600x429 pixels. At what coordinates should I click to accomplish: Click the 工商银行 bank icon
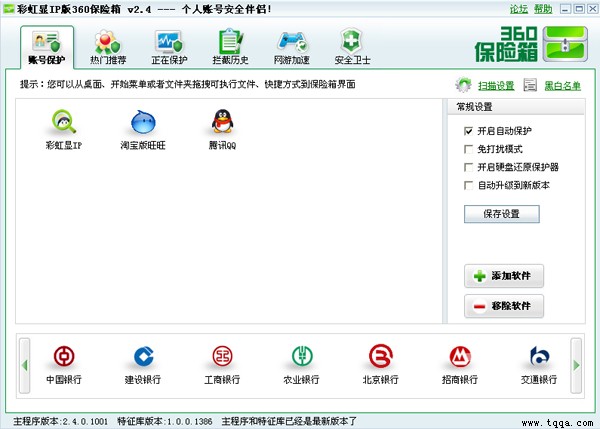(222, 357)
